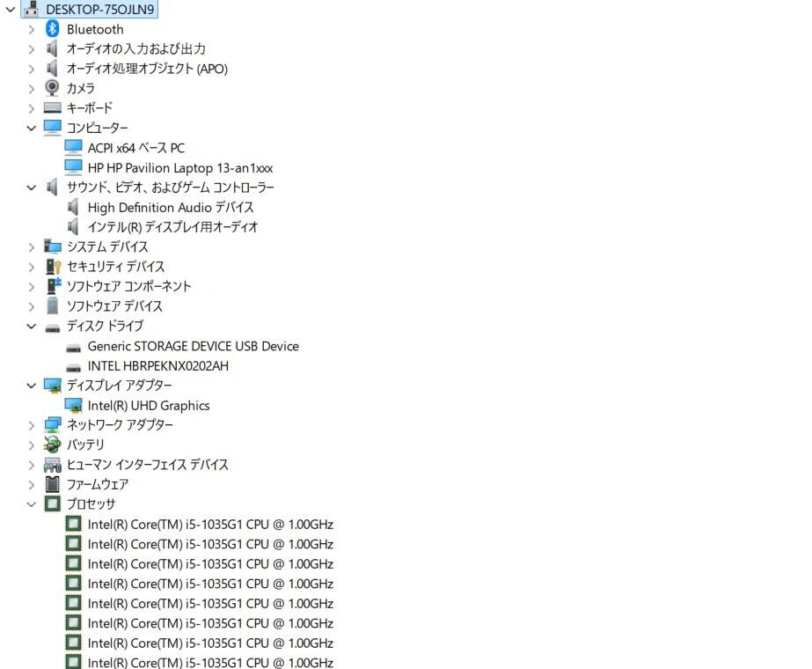Expand the オーディオの入力および出力 category
Viewport: 812px width, 669px height.
(x=32, y=49)
